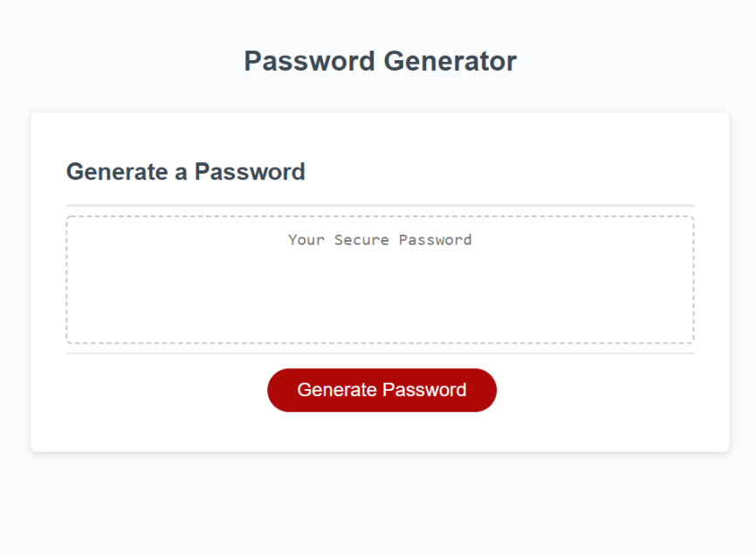
Task: Click the gray page background area
Action: pyautogui.click(x=378, y=506)
